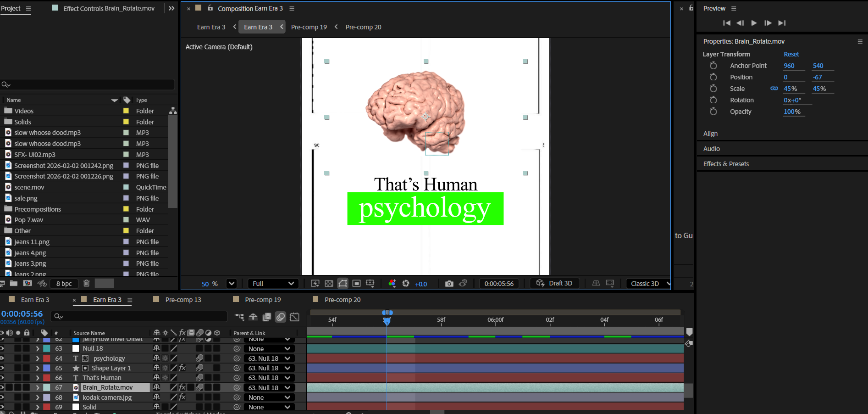The width and height of the screenshot is (868, 414).
Task: Create a new folder in Project panel
Action: [x=14, y=284]
